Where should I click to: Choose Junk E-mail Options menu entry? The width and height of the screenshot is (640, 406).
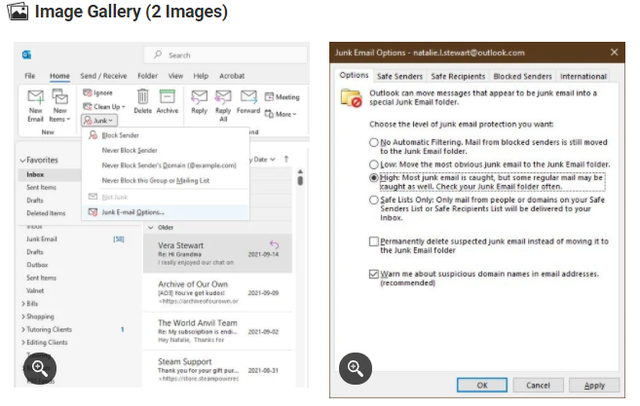tap(132, 212)
